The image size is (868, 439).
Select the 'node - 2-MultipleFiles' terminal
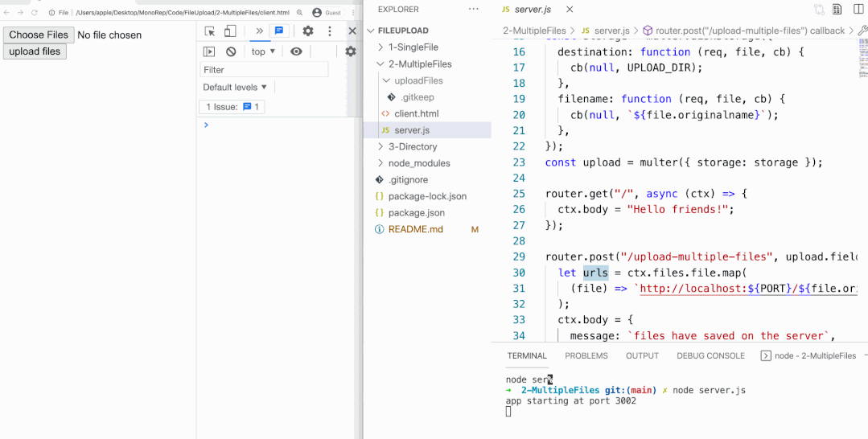pyautogui.click(x=808, y=356)
